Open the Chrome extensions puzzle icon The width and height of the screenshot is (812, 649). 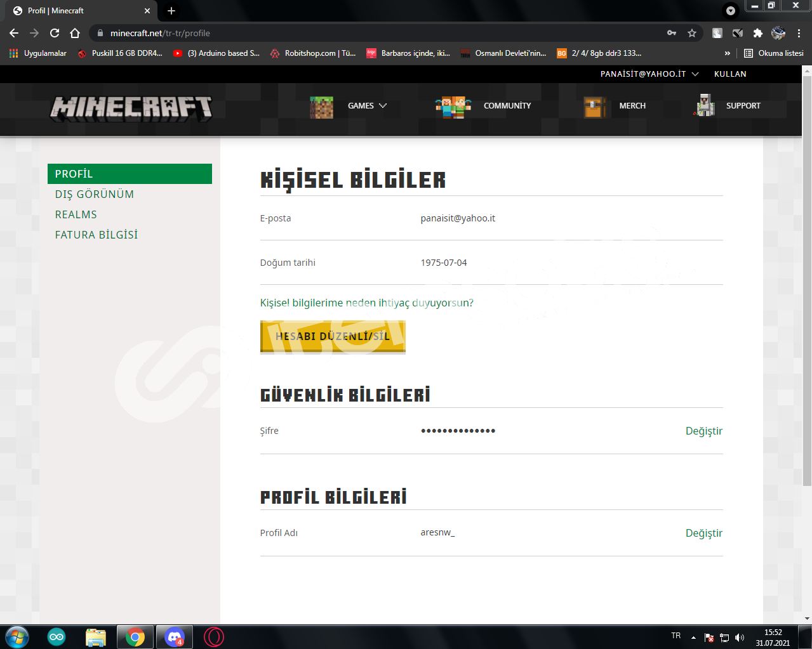pos(757,33)
